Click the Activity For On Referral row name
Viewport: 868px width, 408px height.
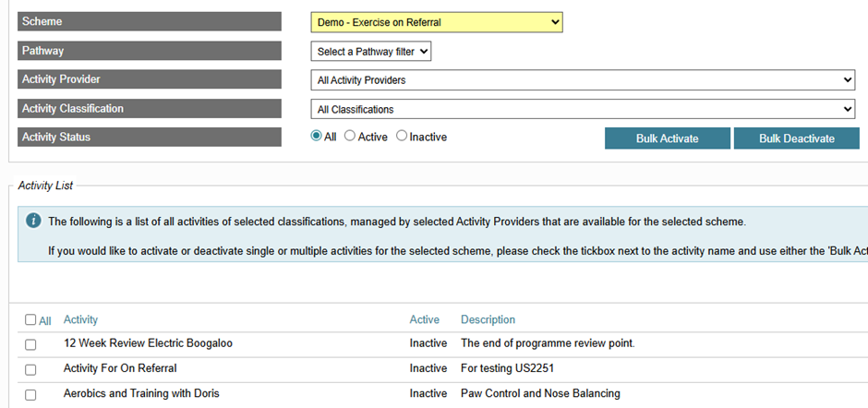click(x=120, y=368)
